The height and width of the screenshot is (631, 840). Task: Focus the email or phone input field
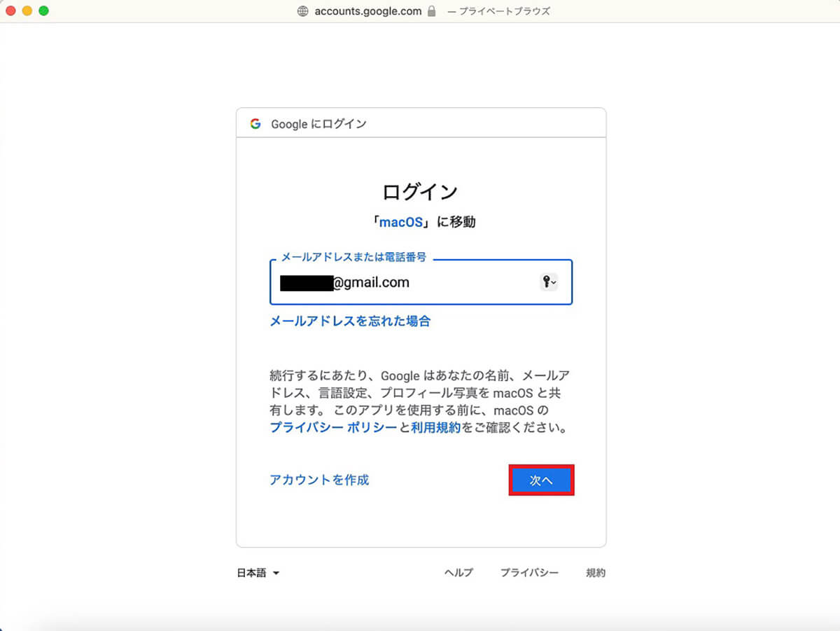coord(421,282)
